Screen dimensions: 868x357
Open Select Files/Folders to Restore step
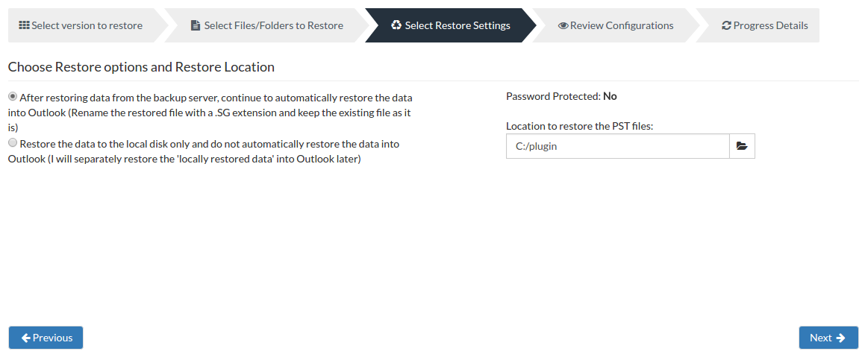pos(267,25)
